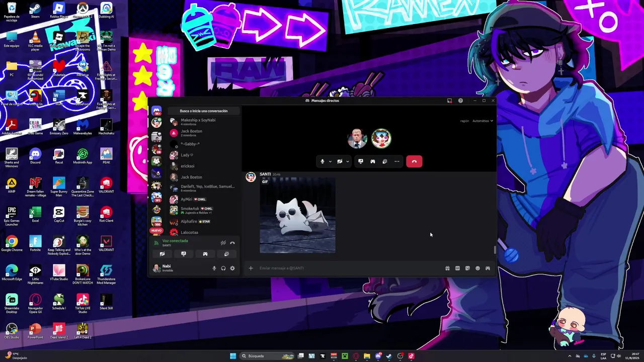Share your screen from call controls
The image size is (644, 362).
click(x=361, y=161)
